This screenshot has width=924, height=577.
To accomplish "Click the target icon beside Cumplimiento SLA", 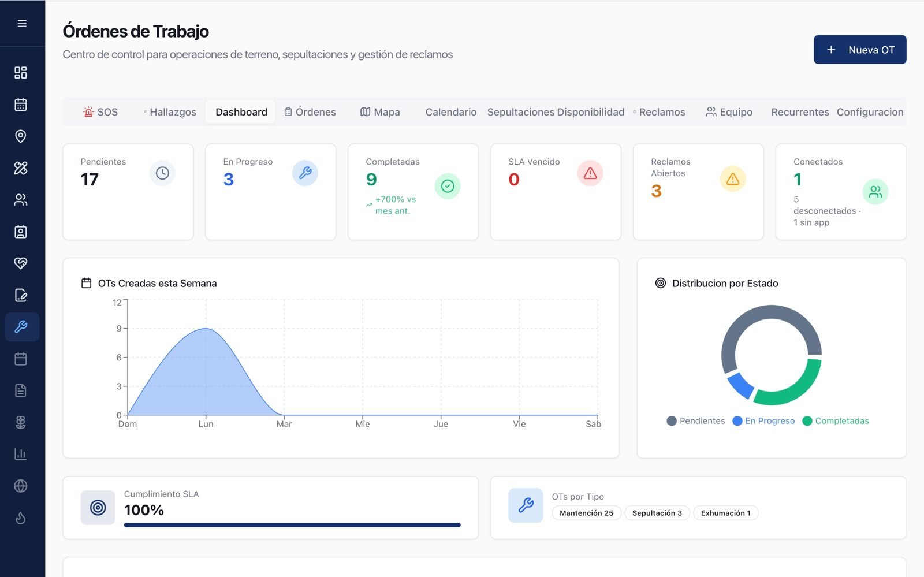I will click(98, 508).
